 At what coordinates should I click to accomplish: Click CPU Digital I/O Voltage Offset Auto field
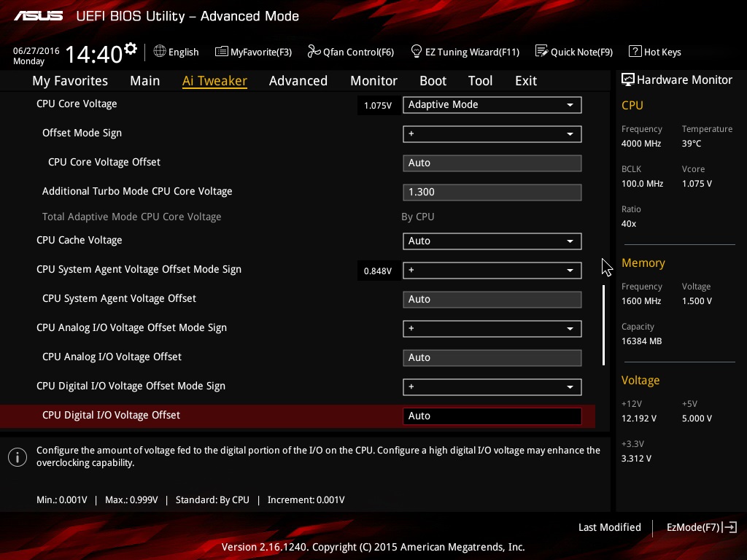click(492, 416)
